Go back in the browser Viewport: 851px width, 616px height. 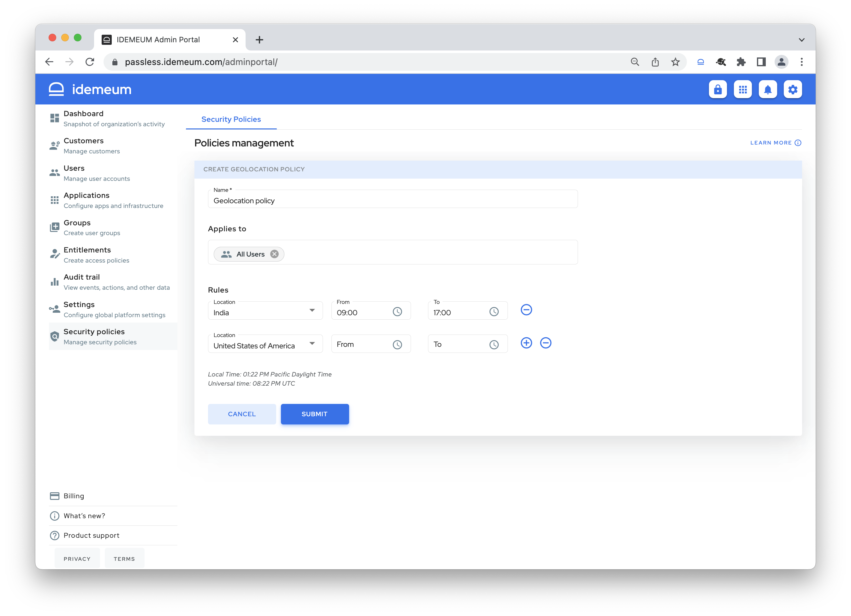point(49,62)
